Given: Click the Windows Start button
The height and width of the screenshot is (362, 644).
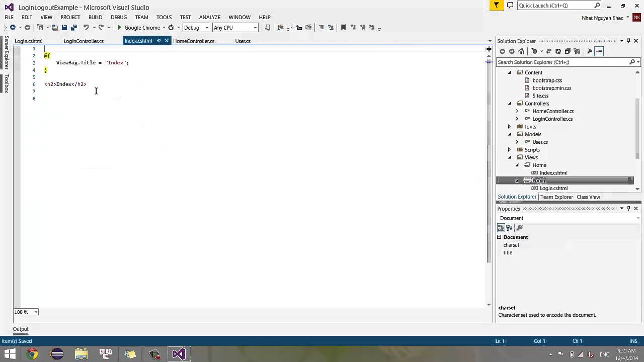Looking at the screenshot, I should click(9, 354).
